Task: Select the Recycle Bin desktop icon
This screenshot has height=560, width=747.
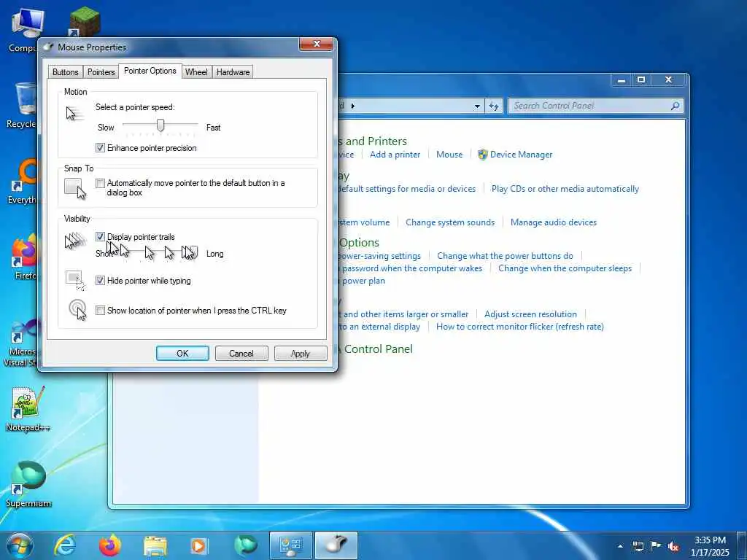Action: pos(23,106)
